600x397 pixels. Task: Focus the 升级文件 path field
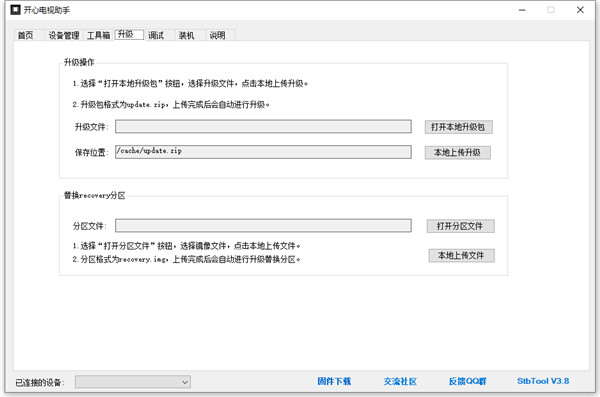click(263, 127)
